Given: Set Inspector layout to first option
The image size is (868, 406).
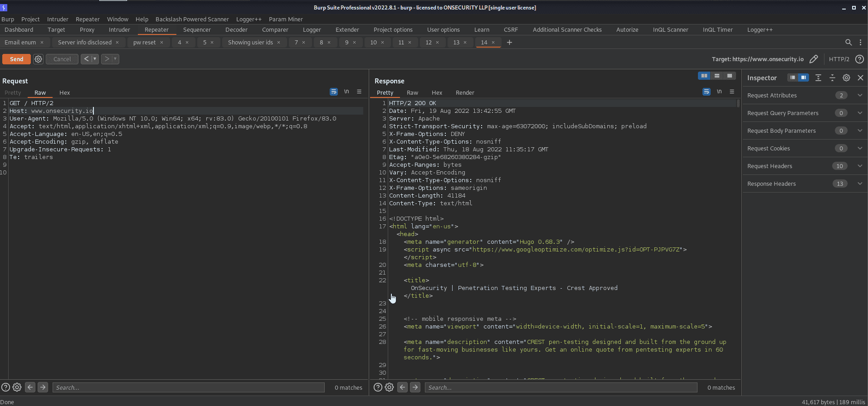Looking at the screenshot, I should [x=793, y=77].
